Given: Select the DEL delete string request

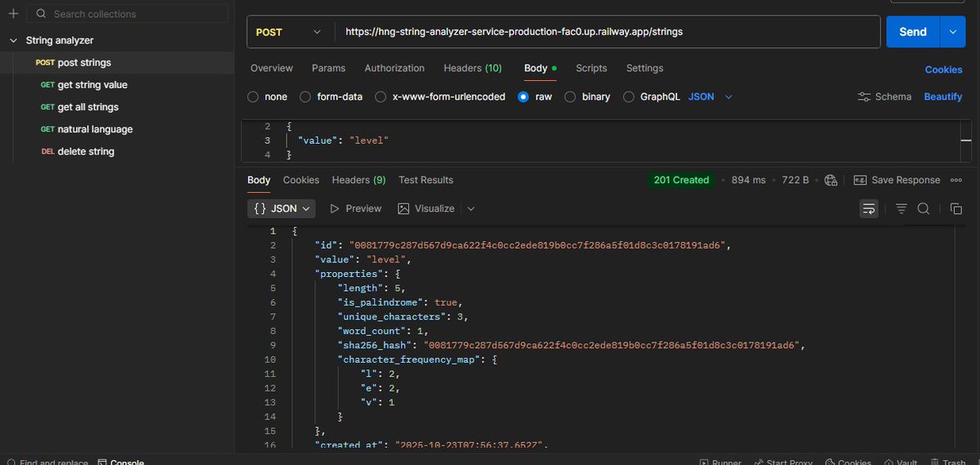Looking at the screenshot, I should point(118,151).
